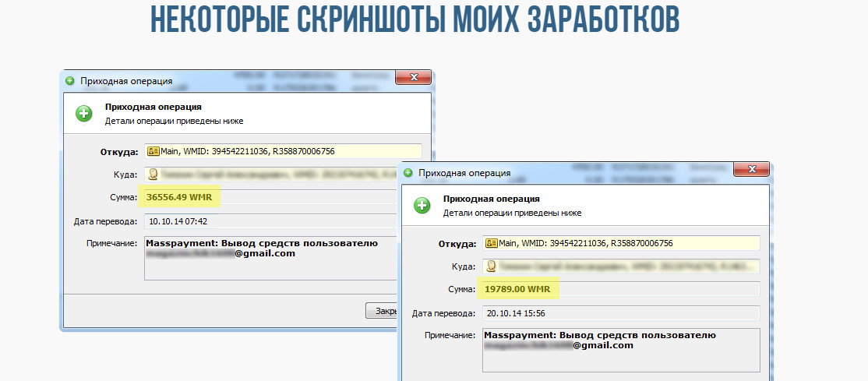
Task: Click the Сумма label in left dialog
Action: [x=123, y=197]
